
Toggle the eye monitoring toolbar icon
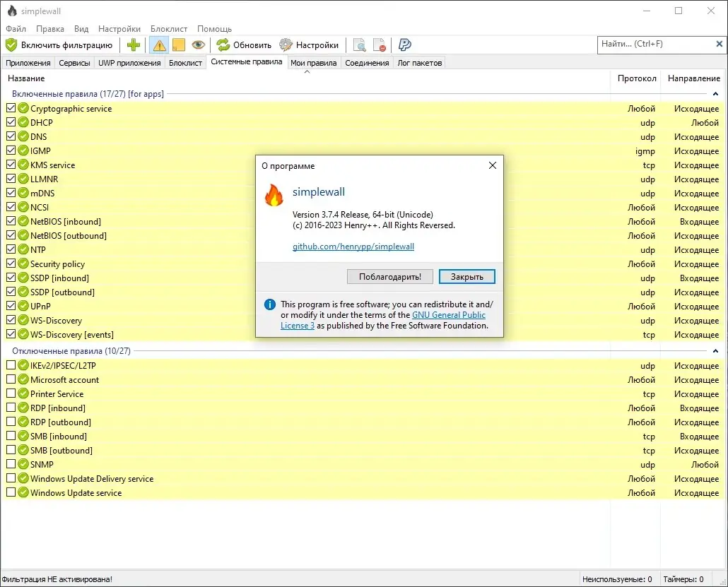(x=198, y=45)
